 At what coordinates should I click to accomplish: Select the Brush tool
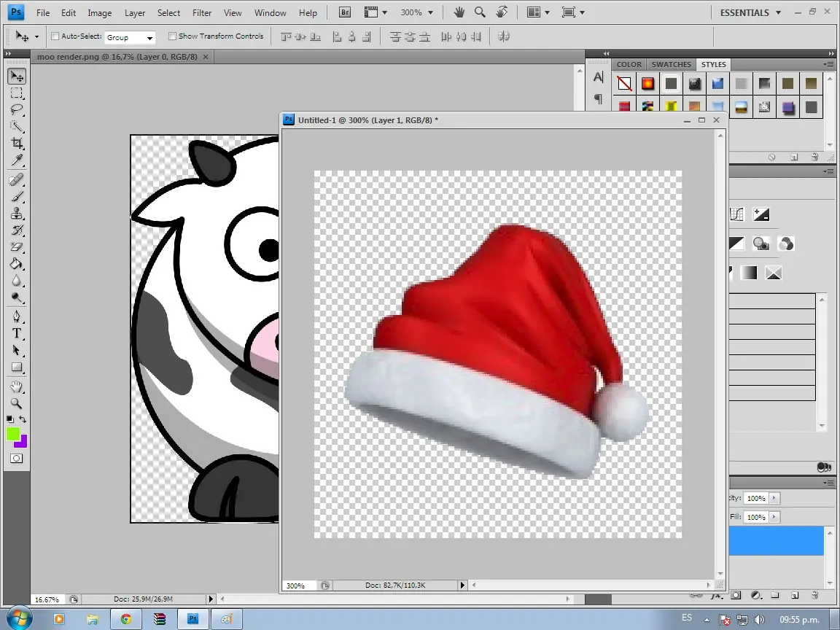point(17,196)
